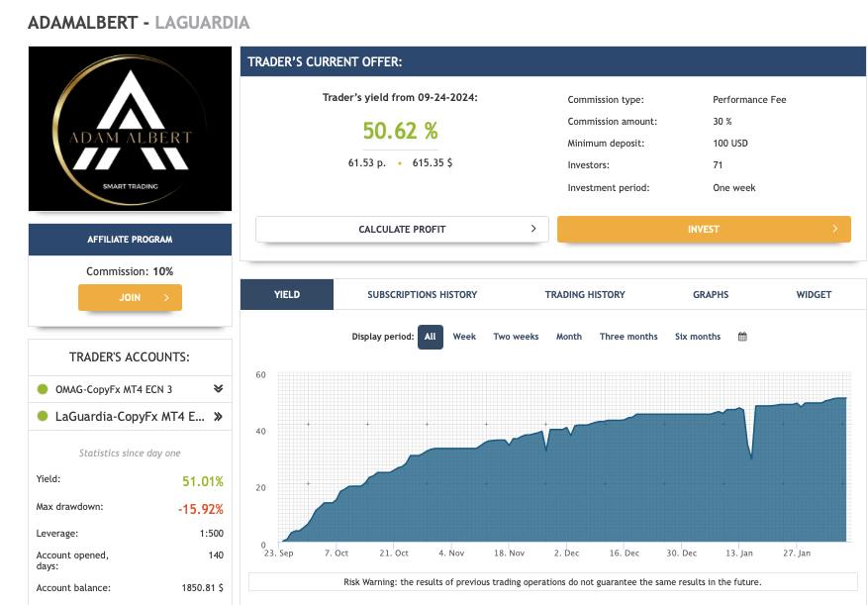Open the Widget tab
Screen dimensions: 868x605
pyautogui.click(x=814, y=295)
